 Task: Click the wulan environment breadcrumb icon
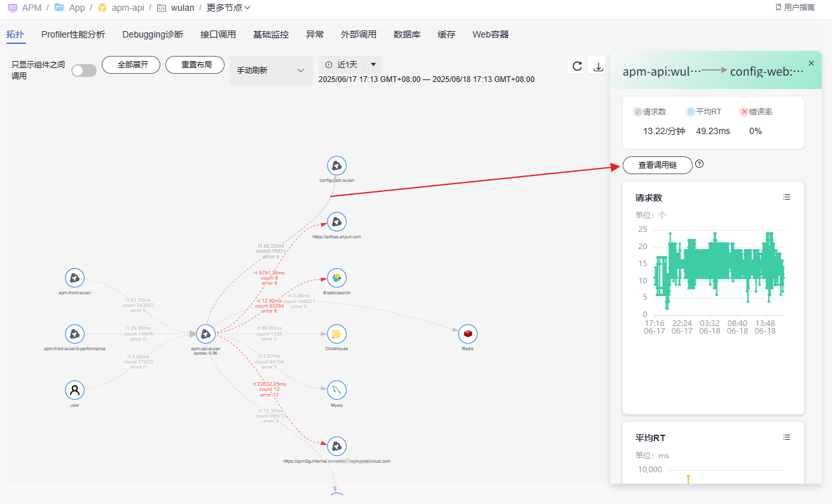[162, 8]
